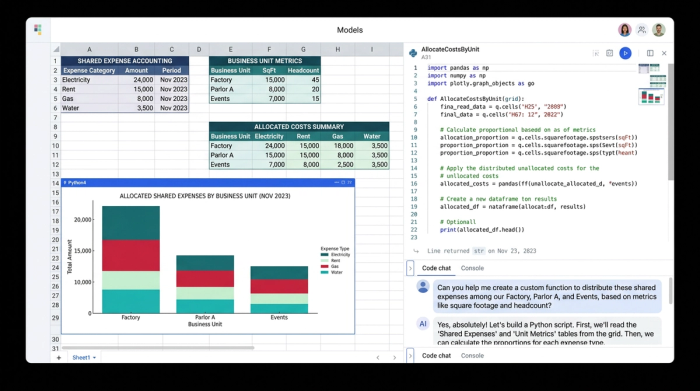Click the 'BUSINESS UNIT METRICS' title cell

pos(265,61)
